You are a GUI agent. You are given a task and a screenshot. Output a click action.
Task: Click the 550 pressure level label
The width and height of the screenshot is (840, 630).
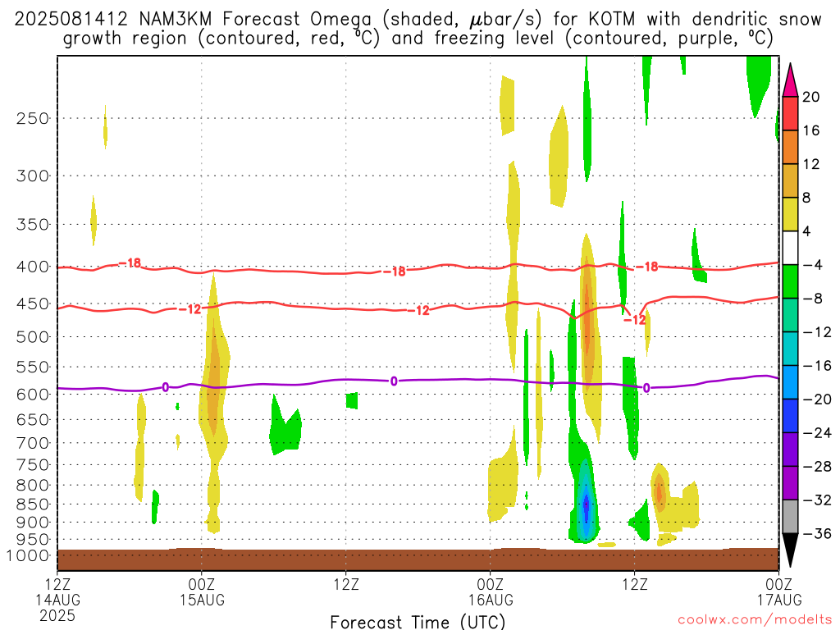(x=33, y=367)
